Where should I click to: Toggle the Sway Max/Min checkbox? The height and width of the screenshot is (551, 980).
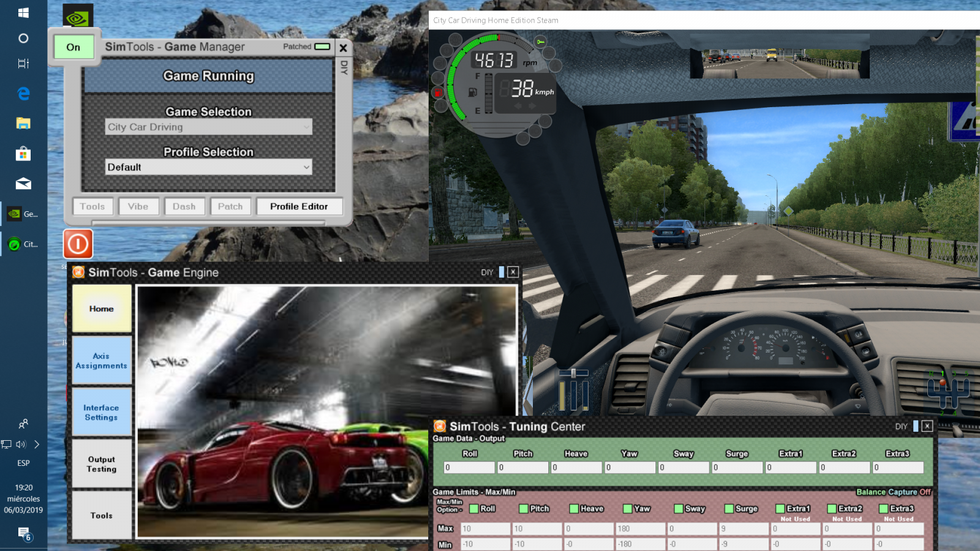coord(679,509)
